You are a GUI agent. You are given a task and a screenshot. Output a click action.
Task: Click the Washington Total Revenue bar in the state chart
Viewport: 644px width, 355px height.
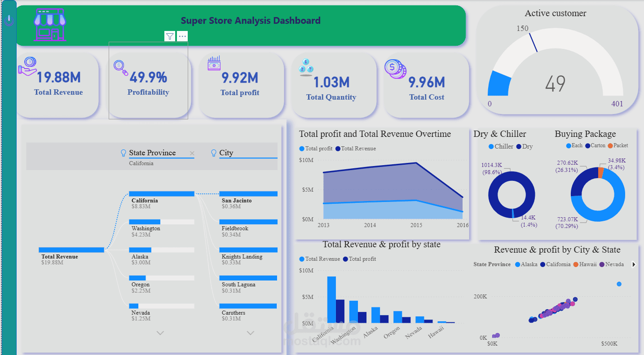(x=353, y=312)
